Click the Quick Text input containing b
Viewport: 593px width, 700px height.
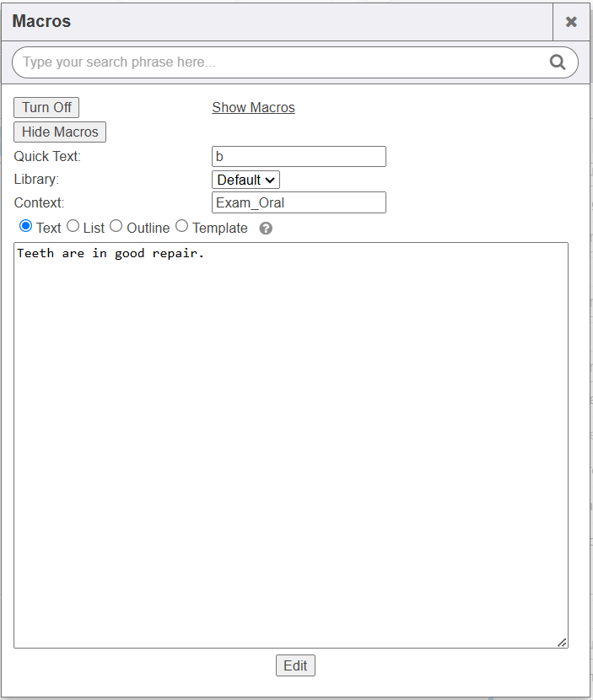point(299,156)
